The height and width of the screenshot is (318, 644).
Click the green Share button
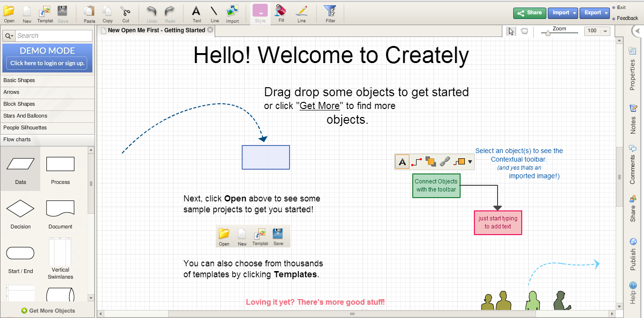pyautogui.click(x=529, y=13)
